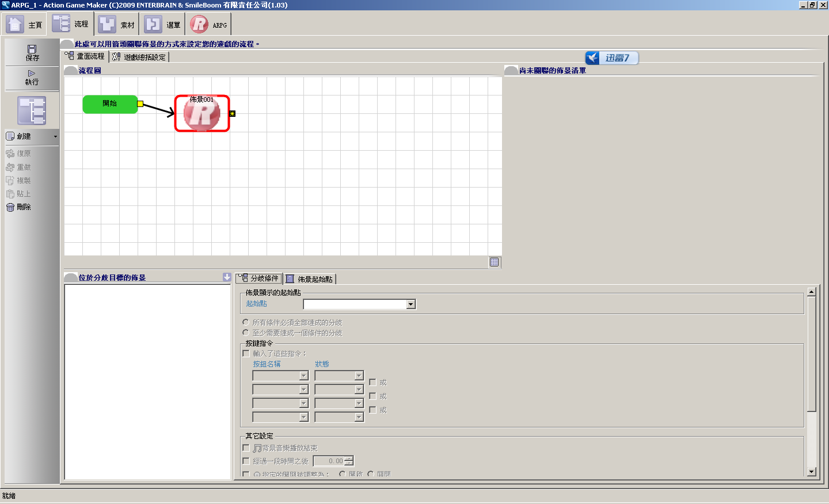Click scrollbar up arrow in conditions panel
Image resolution: width=829 pixels, height=504 pixels.
point(812,292)
